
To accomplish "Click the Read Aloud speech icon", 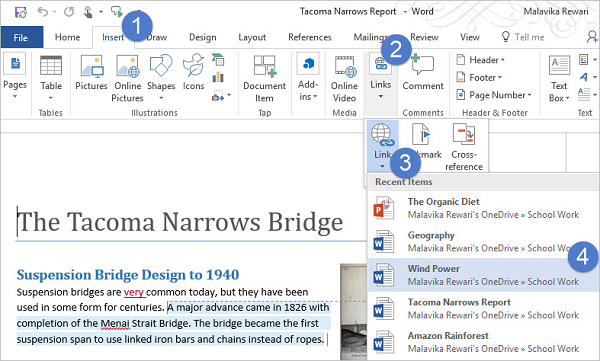I will (117, 11).
